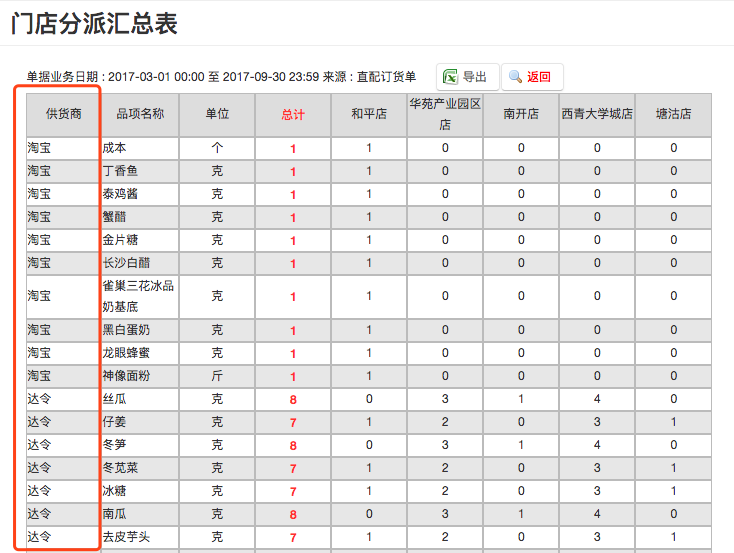Click the 导出 label to export the table

475,77
